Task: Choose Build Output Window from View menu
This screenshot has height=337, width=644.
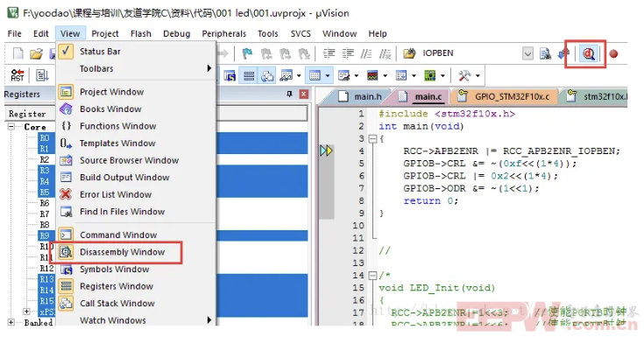Action: pyautogui.click(x=136, y=178)
